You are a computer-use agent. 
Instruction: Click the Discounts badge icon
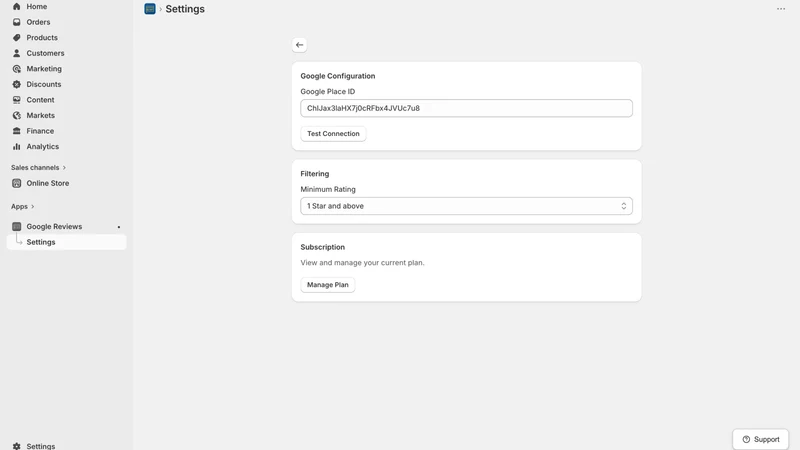(x=16, y=84)
